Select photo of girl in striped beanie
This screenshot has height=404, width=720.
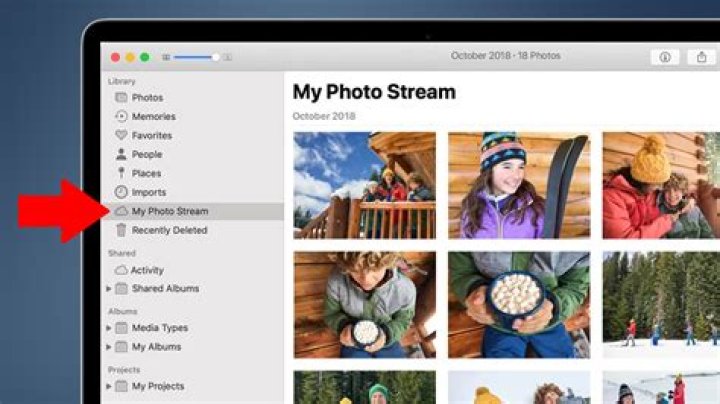coord(519,185)
